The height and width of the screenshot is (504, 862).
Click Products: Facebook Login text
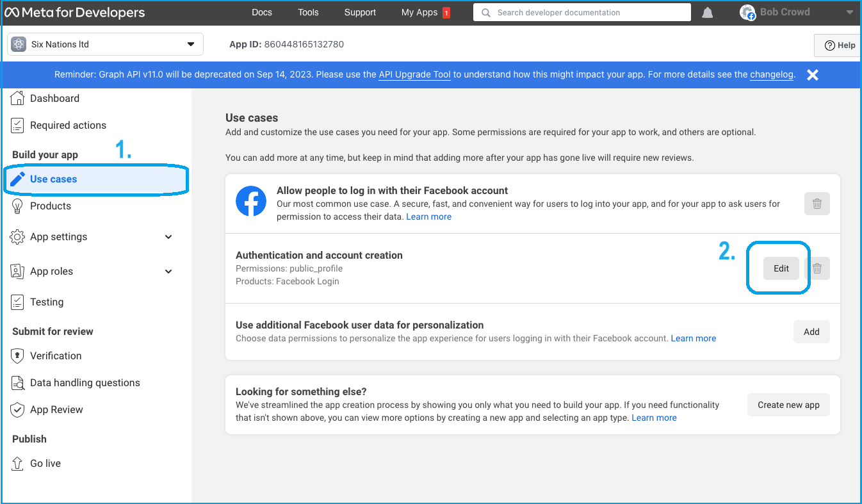click(x=288, y=281)
